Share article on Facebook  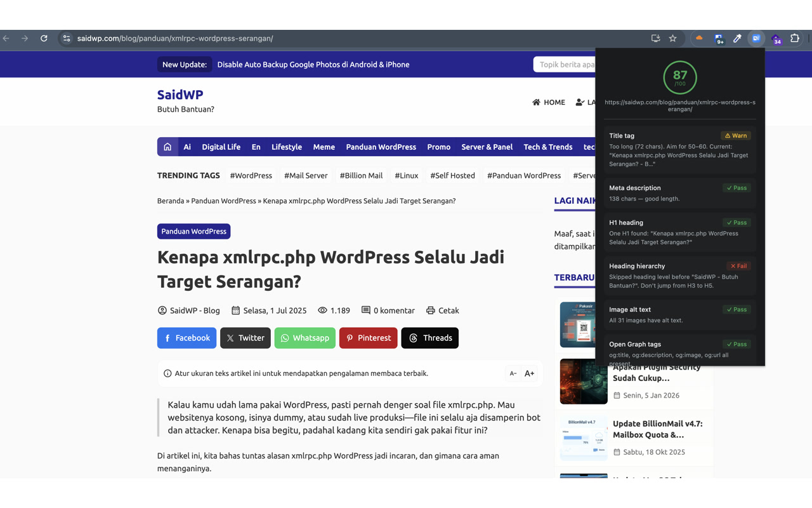187,338
